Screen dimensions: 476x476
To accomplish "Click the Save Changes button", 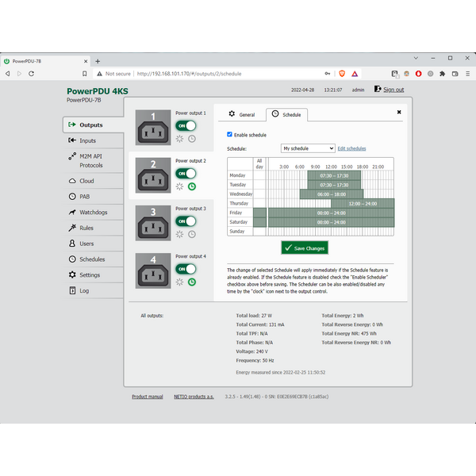I will pyautogui.click(x=304, y=248).
